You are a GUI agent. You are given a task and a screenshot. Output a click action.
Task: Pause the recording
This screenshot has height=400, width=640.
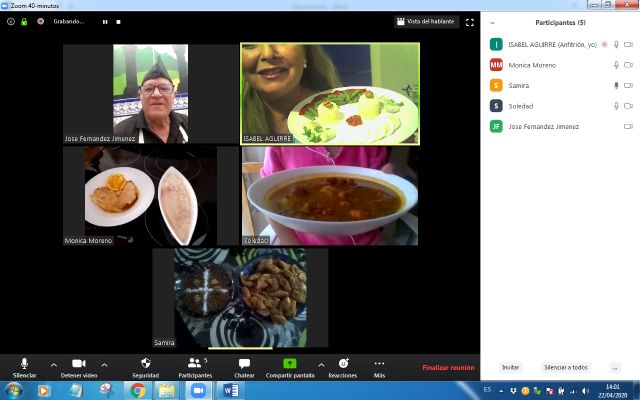coord(105,21)
